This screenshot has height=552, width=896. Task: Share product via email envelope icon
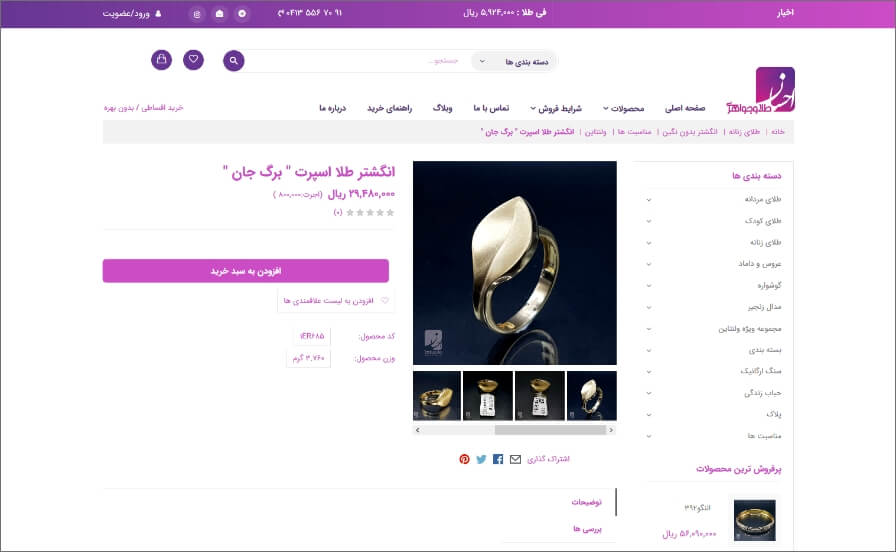tap(515, 459)
